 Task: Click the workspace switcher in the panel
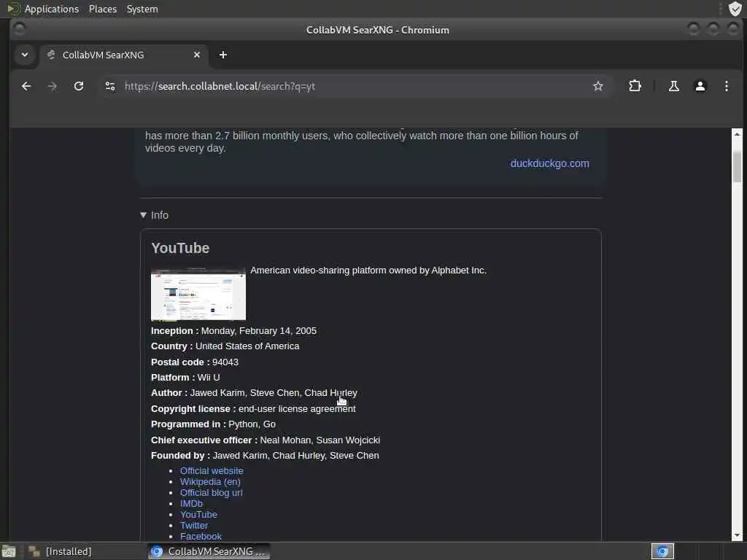(662, 551)
